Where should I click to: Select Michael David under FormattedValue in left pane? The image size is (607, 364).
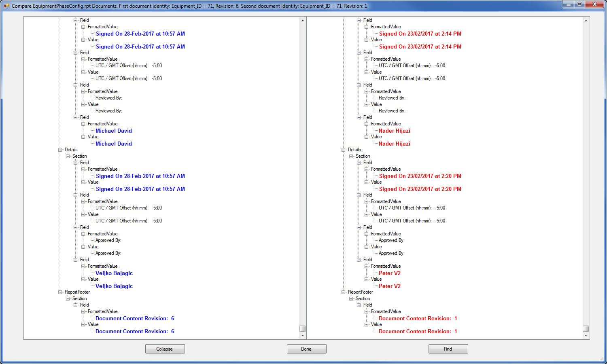(x=114, y=131)
